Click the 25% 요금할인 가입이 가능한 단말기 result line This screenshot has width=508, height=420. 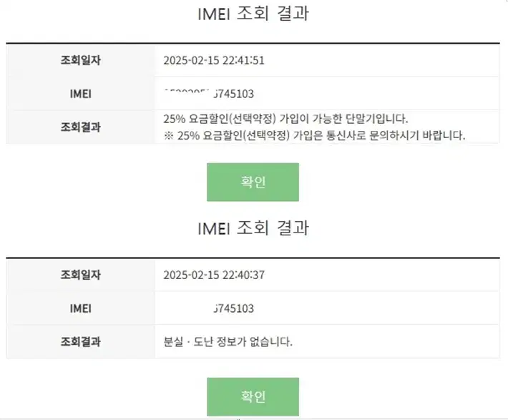285,119
